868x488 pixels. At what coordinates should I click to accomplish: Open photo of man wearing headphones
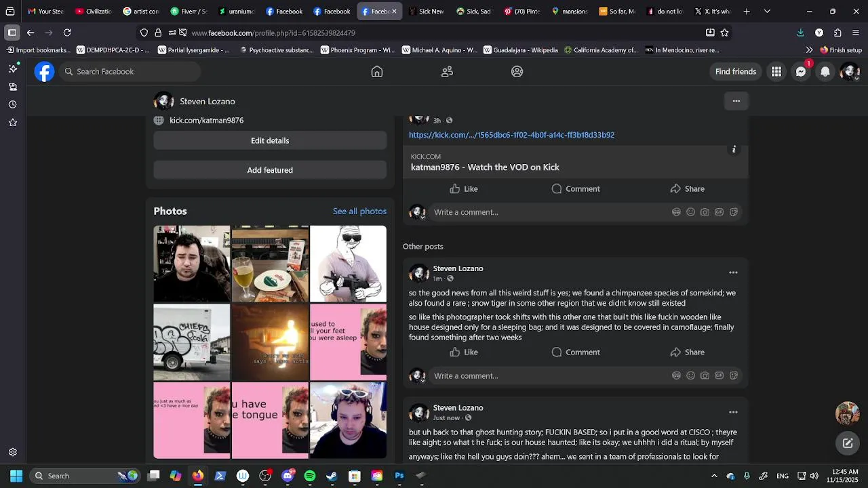[x=349, y=420]
